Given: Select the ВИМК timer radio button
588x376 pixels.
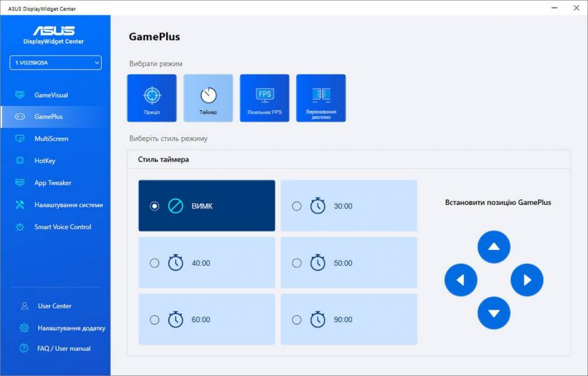Looking at the screenshot, I should pos(155,206).
